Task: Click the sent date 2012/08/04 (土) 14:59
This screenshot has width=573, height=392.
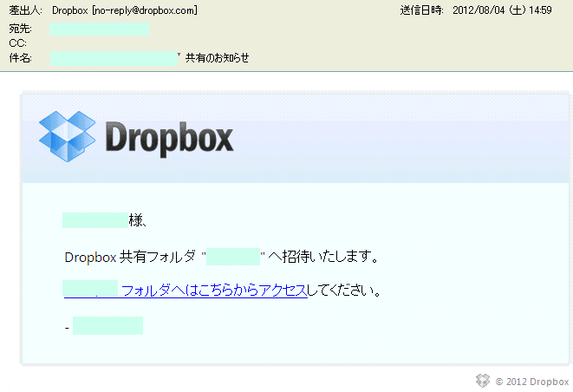Action: [x=502, y=10]
